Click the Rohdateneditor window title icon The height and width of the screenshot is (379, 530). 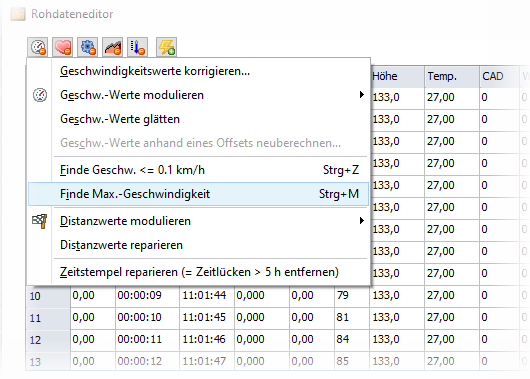(x=18, y=14)
